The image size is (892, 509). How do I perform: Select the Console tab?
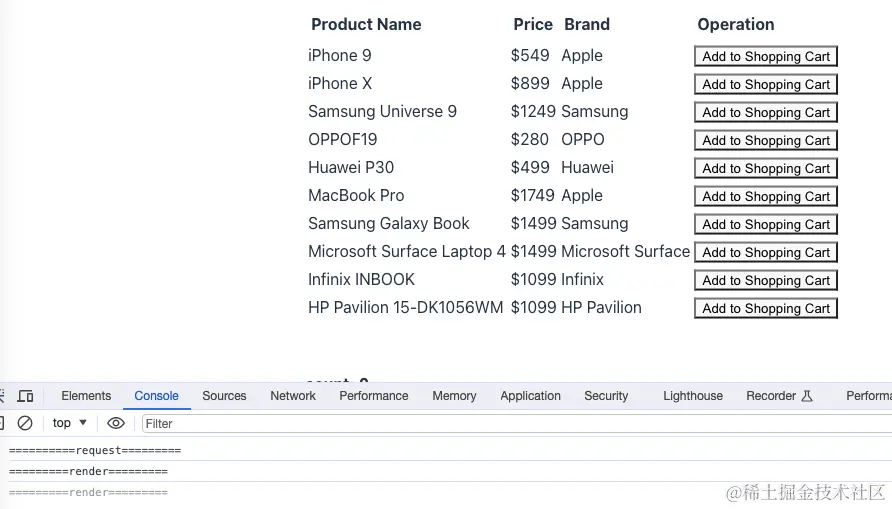(x=156, y=396)
